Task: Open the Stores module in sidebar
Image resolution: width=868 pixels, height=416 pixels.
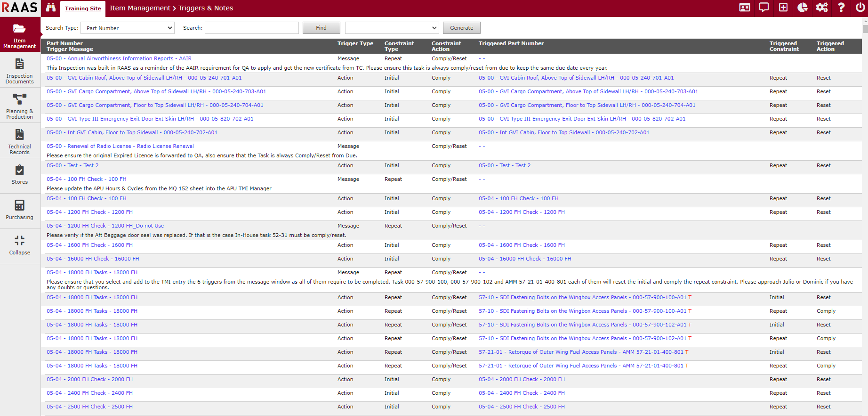Action: pos(20,174)
